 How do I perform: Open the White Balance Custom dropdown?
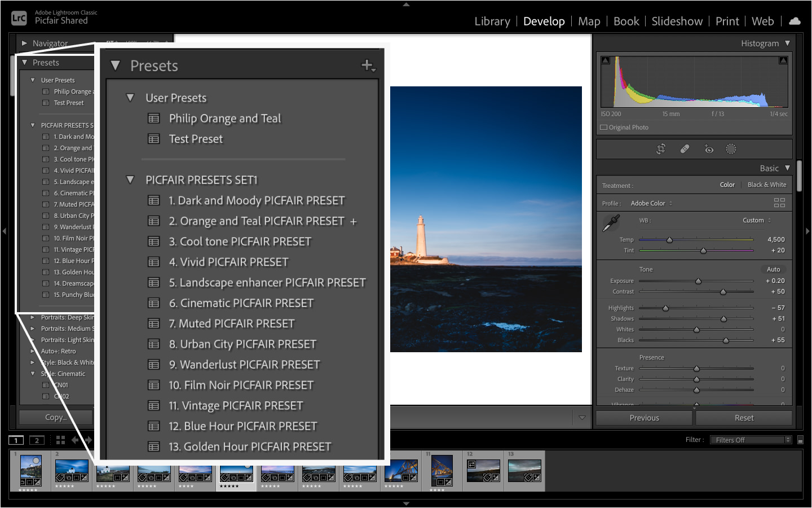(x=756, y=220)
